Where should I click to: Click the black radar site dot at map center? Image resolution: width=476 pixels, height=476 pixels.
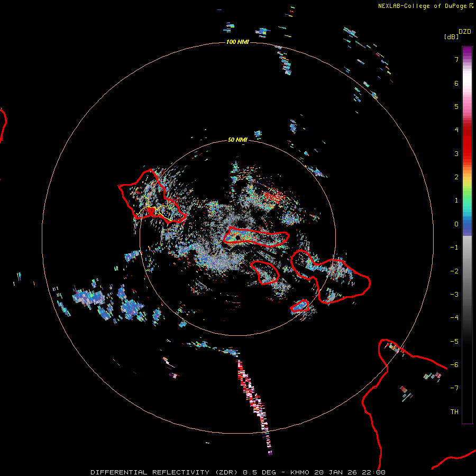coord(237,237)
